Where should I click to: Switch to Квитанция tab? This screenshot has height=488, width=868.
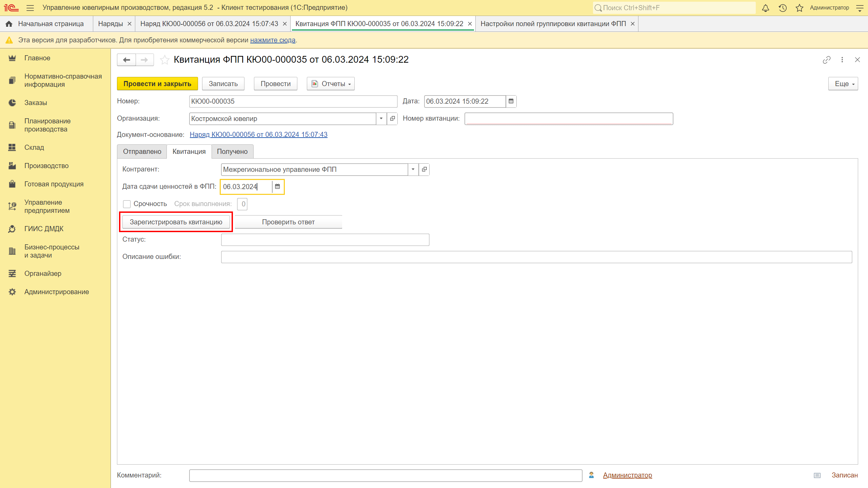pyautogui.click(x=189, y=151)
